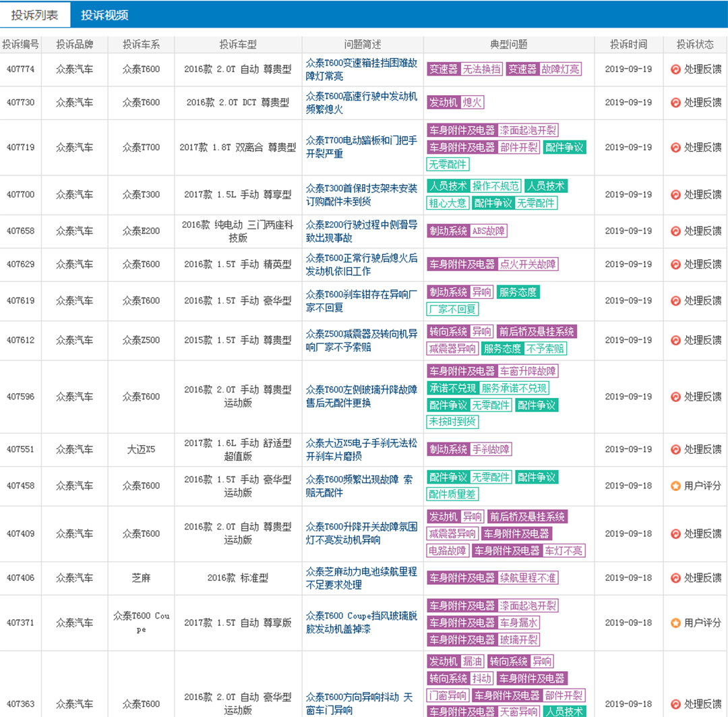
Task: Open complaint 众泰T600高速行驶中发动机频繁熄火
Action: click(361, 103)
